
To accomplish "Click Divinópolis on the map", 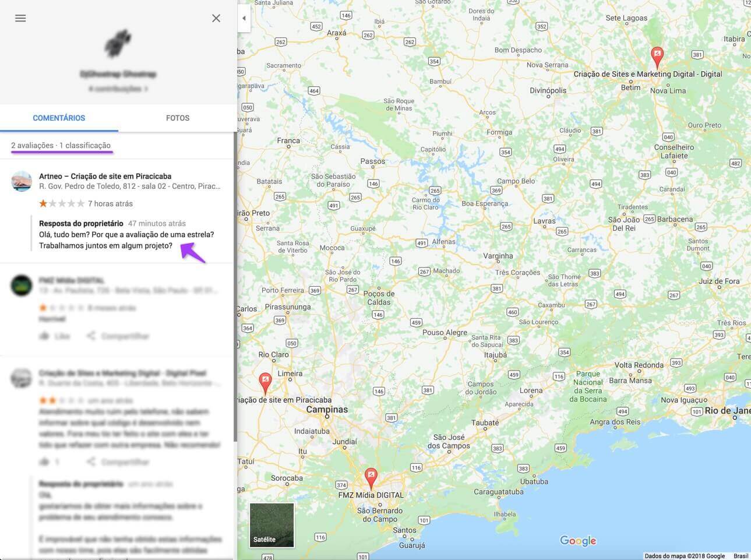I will [x=548, y=90].
